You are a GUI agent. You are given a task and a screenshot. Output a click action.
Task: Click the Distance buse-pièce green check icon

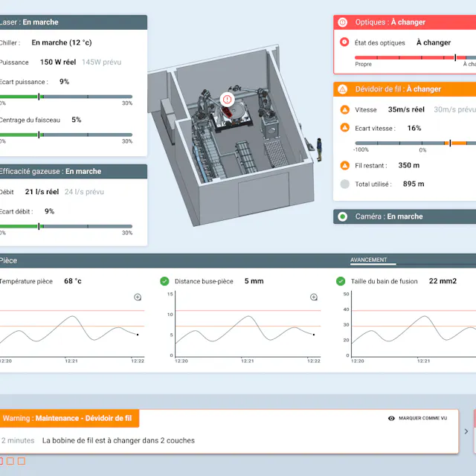[x=164, y=281]
